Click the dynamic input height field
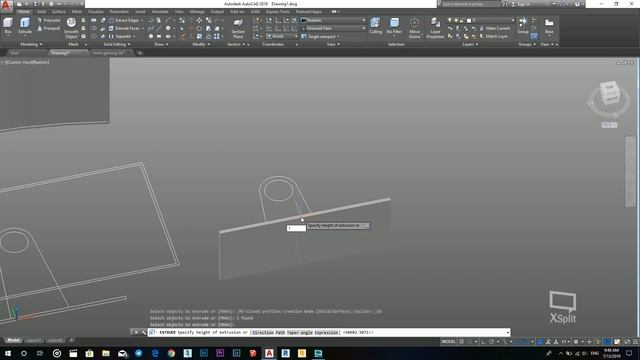 pyautogui.click(x=296, y=228)
